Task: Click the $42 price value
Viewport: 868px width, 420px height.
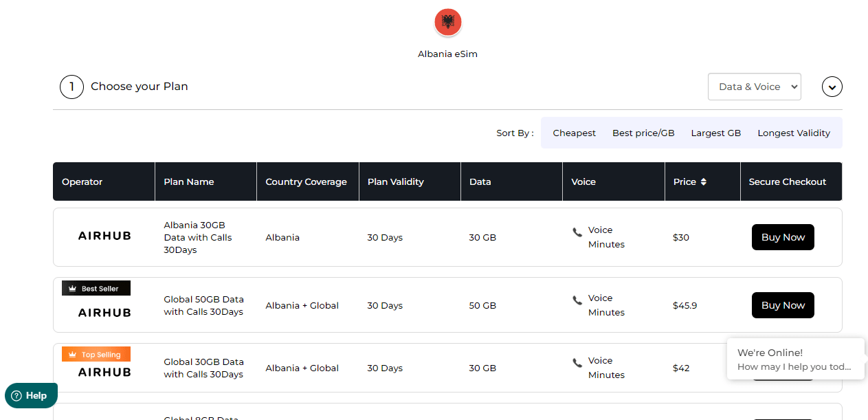Action: tap(681, 368)
